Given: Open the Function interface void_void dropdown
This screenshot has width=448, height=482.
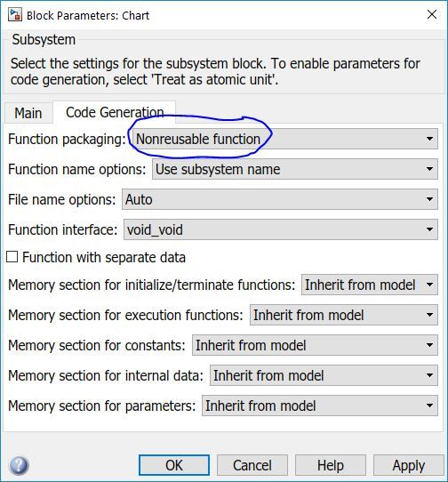Looking at the screenshot, I should (x=281, y=229).
